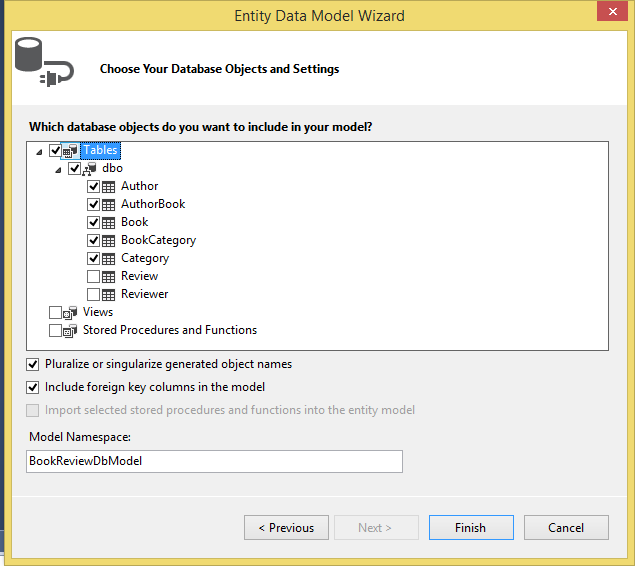
Task: Close the Entity Data Model Wizard
Action: tap(612, 12)
